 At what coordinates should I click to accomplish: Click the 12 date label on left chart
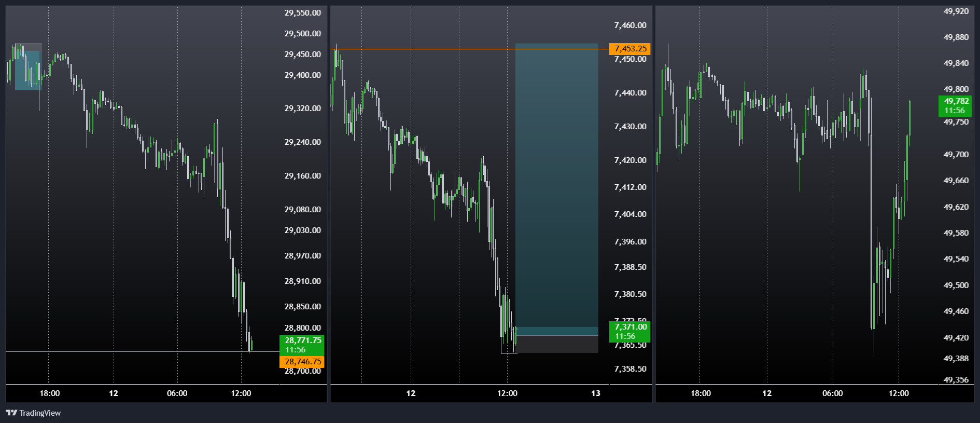[114, 393]
